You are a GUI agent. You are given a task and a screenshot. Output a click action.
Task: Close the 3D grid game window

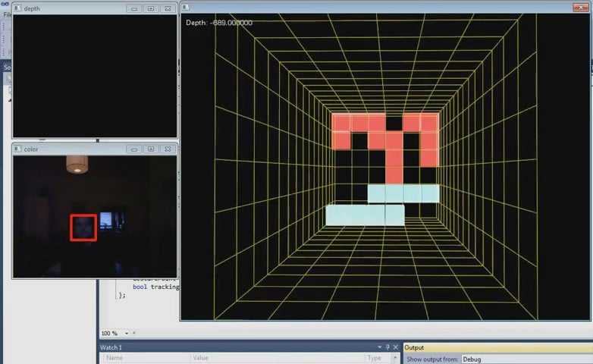[x=581, y=7]
